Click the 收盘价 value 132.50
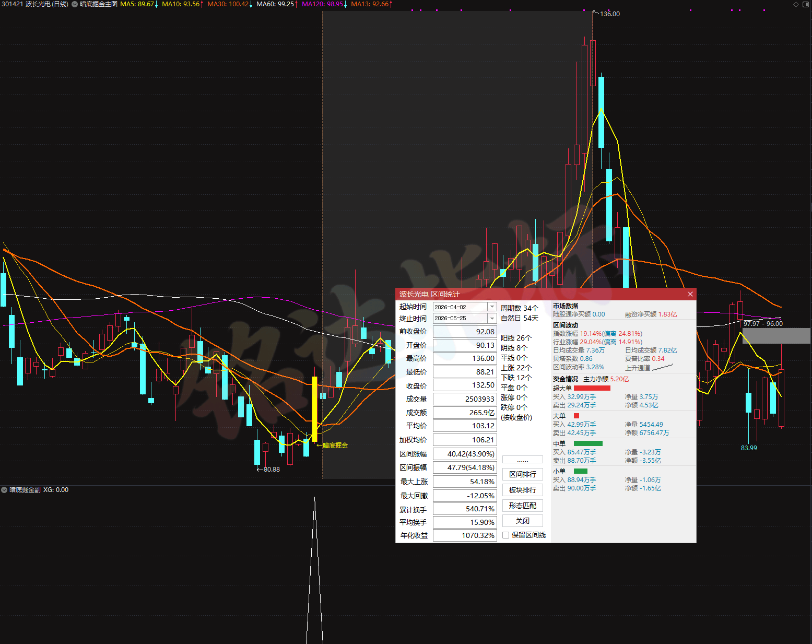 [465, 385]
